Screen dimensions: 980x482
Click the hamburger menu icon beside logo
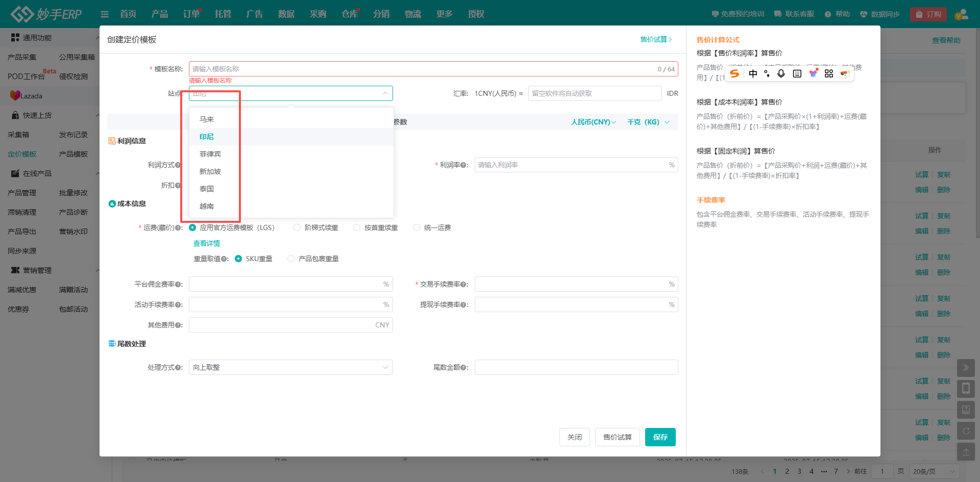pyautogui.click(x=105, y=14)
